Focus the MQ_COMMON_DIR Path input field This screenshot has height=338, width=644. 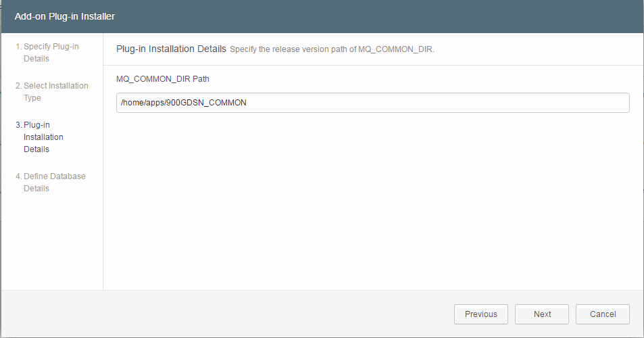[372, 103]
